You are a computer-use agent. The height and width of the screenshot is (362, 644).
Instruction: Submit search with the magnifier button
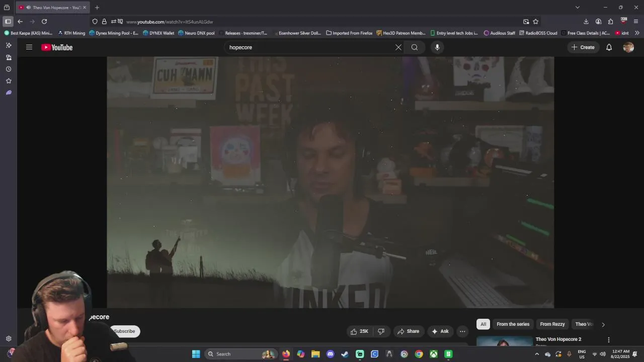[x=415, y=47]
